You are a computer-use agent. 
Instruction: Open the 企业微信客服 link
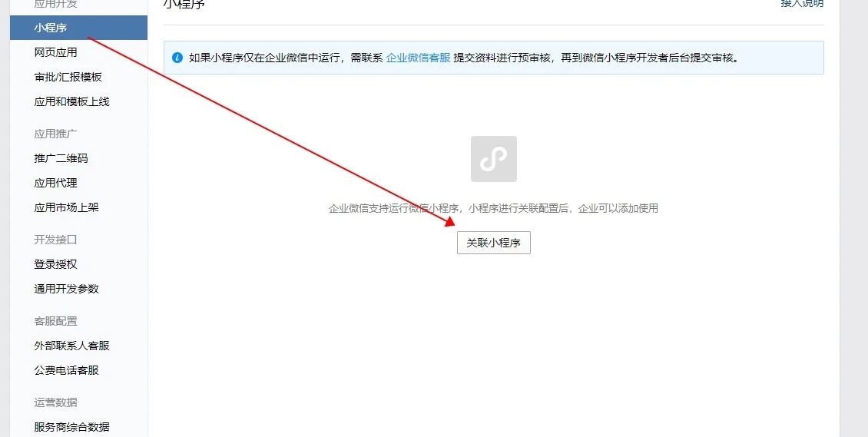(x=418, y=58)
